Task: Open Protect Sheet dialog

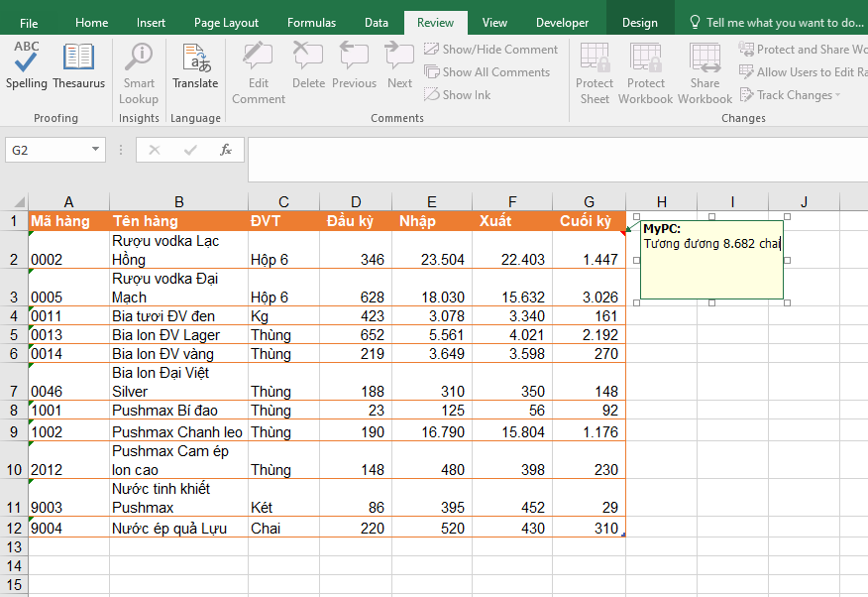Action: pyautogui.click(x=594, y=71)
